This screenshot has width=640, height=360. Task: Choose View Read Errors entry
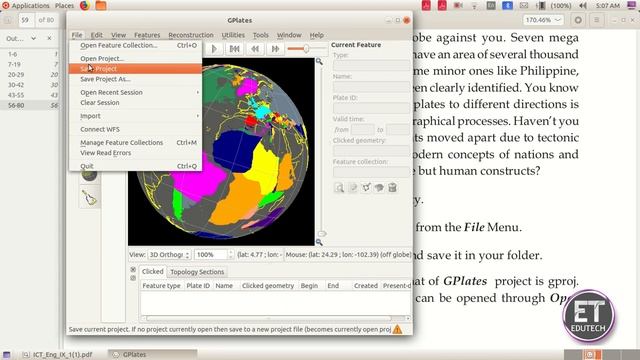point(135,153)
